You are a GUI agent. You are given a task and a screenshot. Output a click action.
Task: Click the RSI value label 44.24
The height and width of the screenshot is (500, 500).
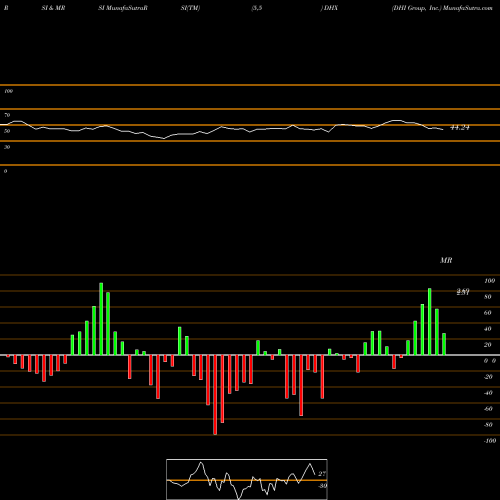460,128
